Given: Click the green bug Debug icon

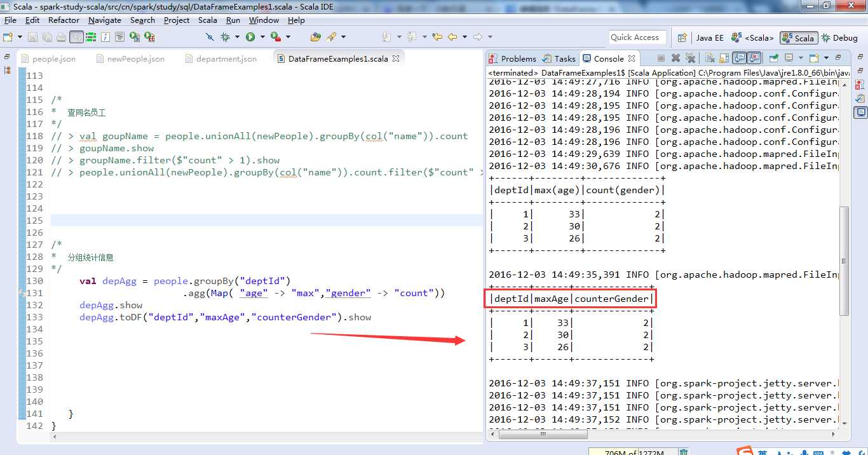Looking at the screenshot, I should tap(225, 37).
